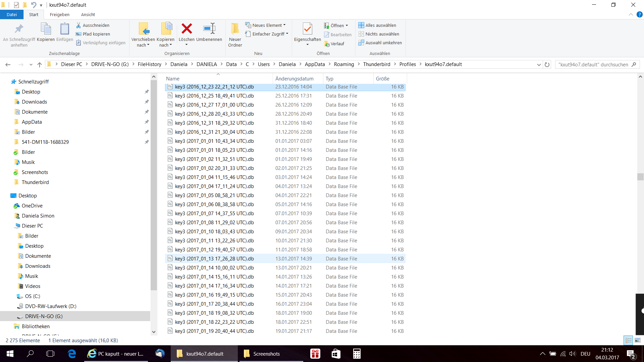Image resolution: width=644 pixels, height=362 pixels.
Task: Switch to details view toggle
Action: tap(628, 340)
